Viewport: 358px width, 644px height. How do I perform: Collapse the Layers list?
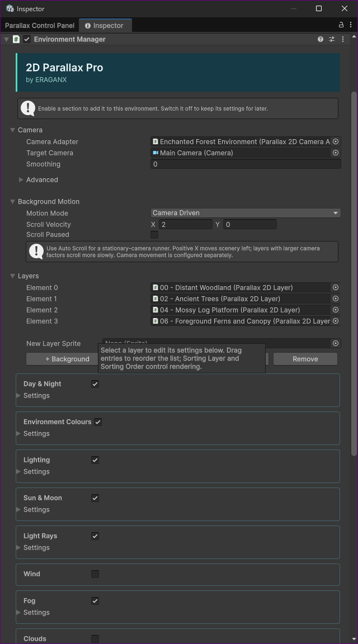[12, 276]
